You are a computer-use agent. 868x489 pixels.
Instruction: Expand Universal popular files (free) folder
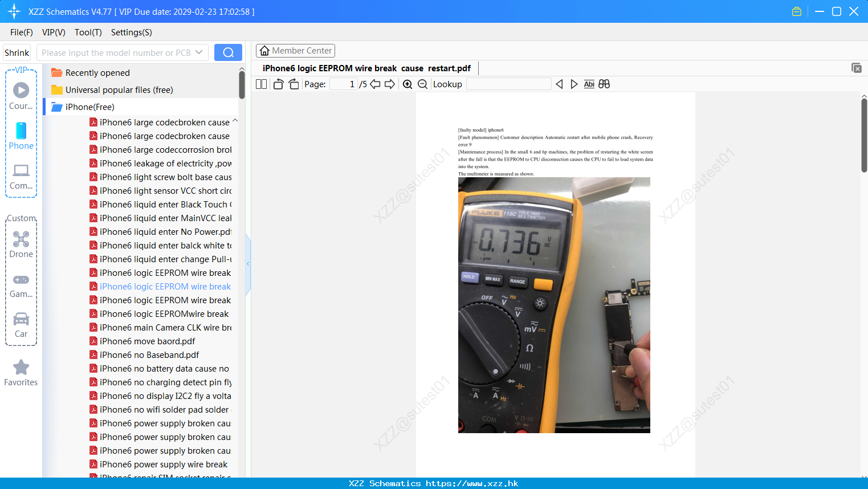click(x=112, y=90)
